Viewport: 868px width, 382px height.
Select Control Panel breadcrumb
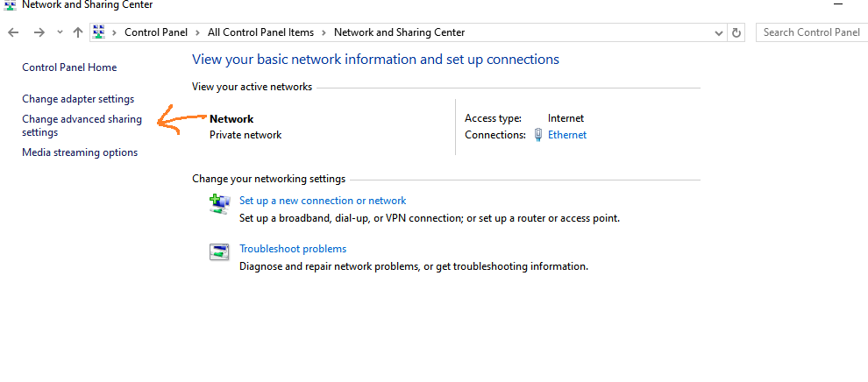[x=156, y=32]
